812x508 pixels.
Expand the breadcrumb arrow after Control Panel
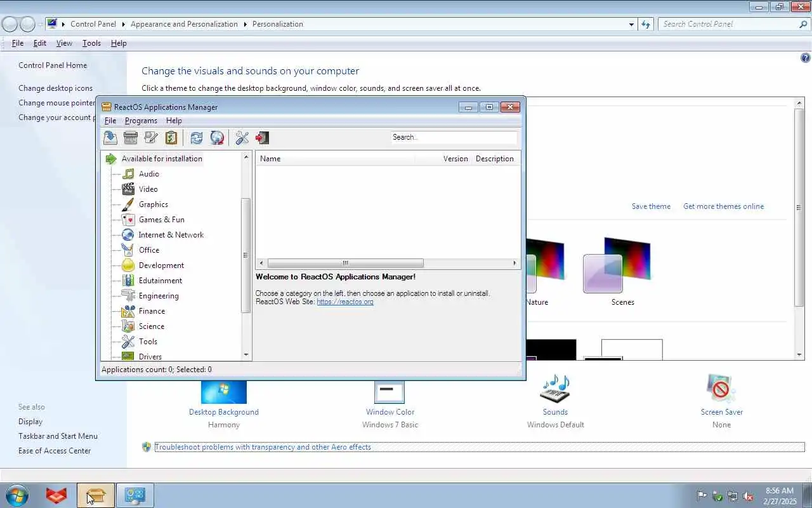tap(123, 24)
